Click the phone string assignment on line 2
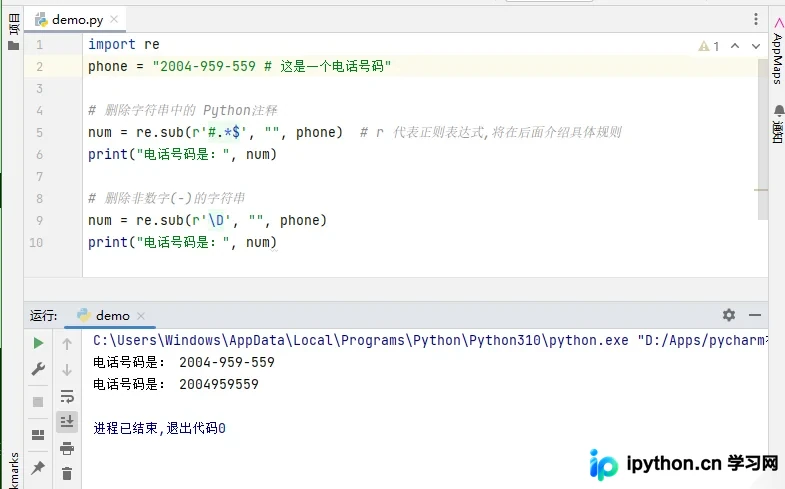785x489 pixels. click(239, 67)
